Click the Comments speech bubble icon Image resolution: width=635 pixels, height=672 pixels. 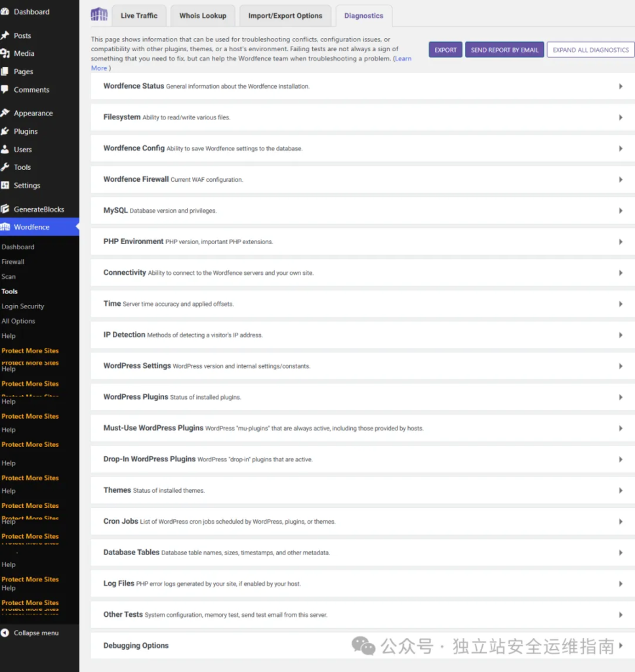pyautogui.click(x=5, y=89)
